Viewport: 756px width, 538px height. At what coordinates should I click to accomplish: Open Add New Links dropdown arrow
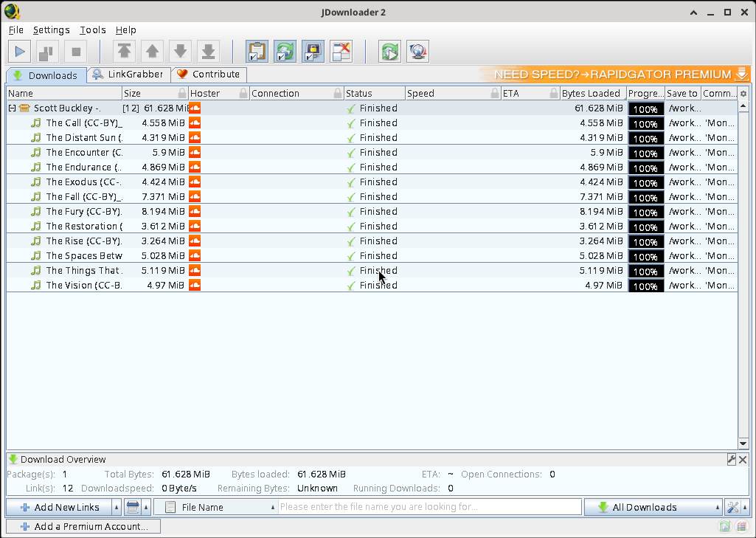(x=117, y=507)
